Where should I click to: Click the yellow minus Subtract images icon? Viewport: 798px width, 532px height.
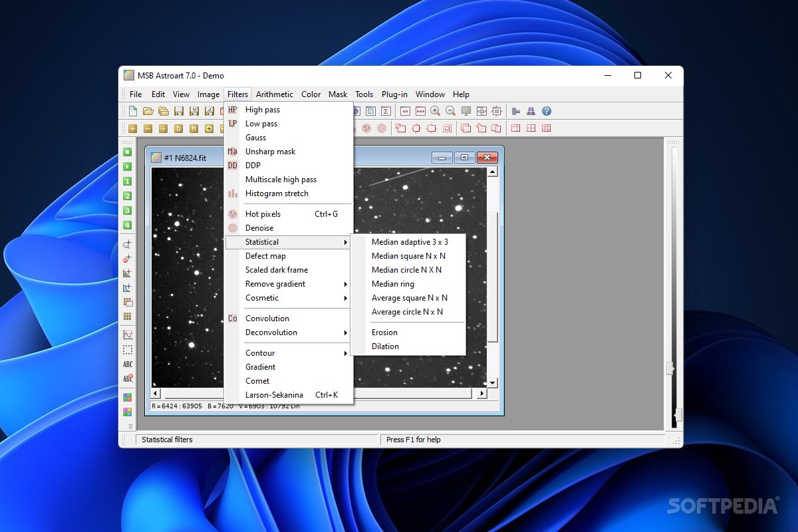(148, 128)
